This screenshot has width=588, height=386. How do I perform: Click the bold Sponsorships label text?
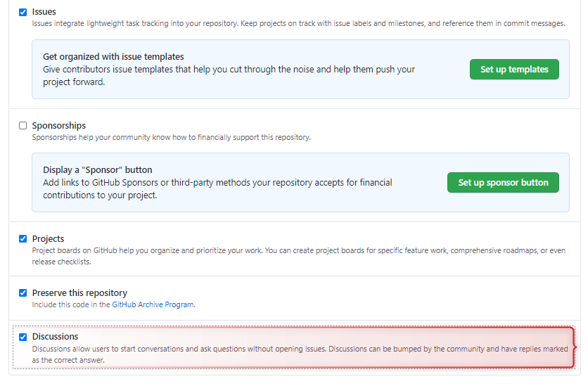58,126
